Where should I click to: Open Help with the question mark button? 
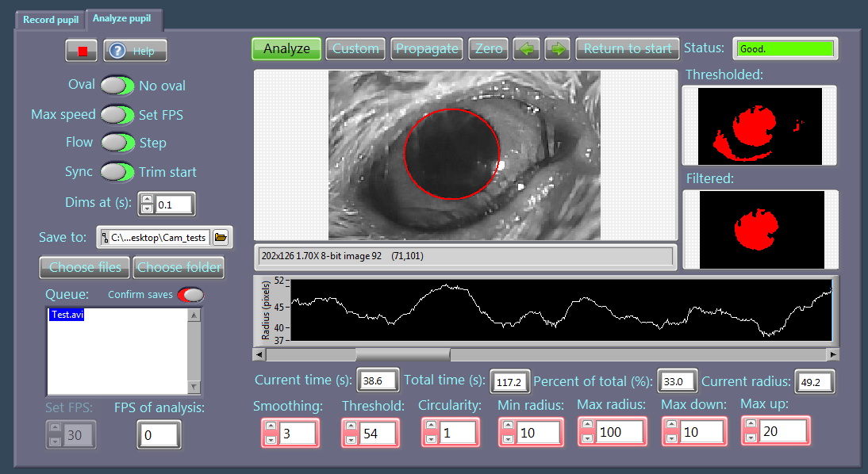[x=135, y=51]
